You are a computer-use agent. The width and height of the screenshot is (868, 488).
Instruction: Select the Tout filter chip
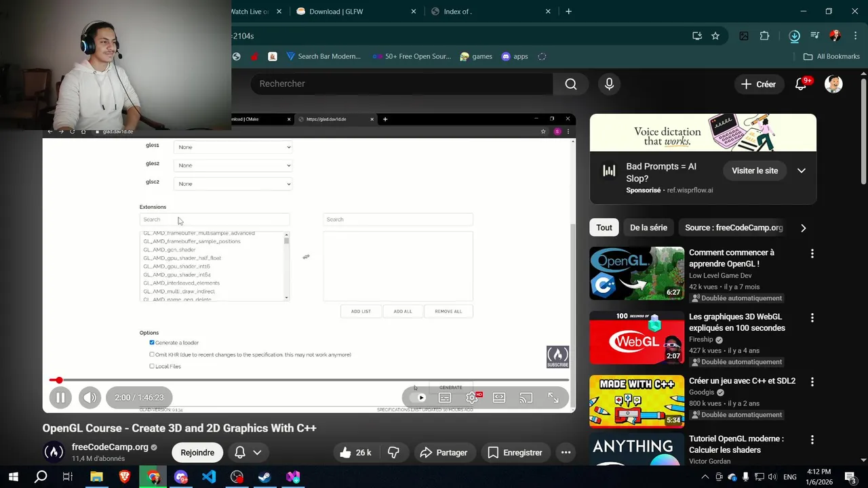[604, 228]
